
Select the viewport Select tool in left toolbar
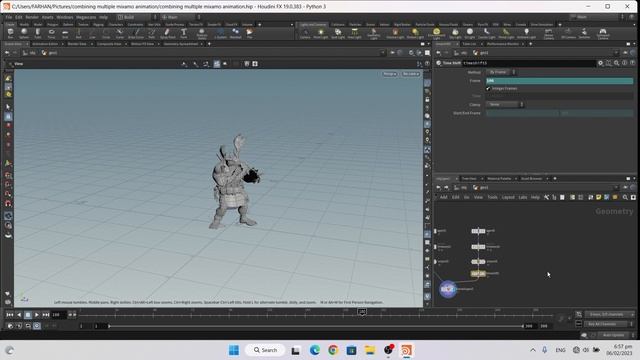click(x=8, y=107)
